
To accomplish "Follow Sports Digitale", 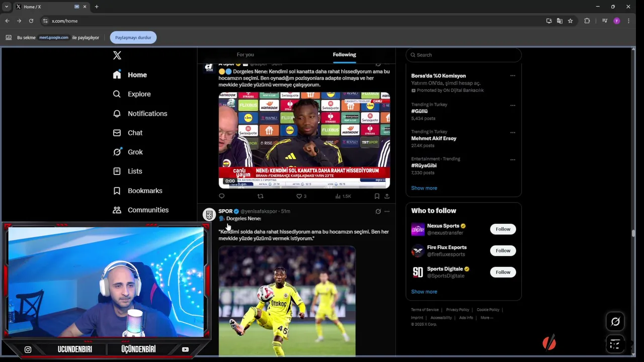I will coord(503,272).
